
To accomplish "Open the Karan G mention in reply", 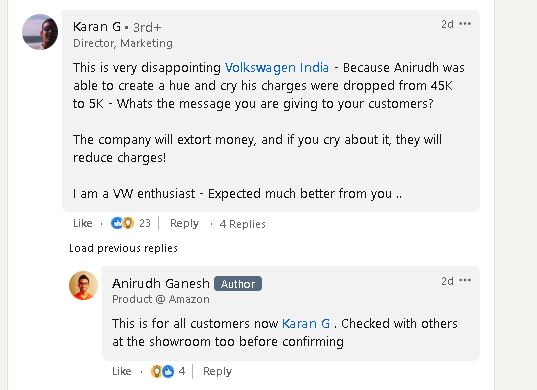I will [x=306, y=324].
